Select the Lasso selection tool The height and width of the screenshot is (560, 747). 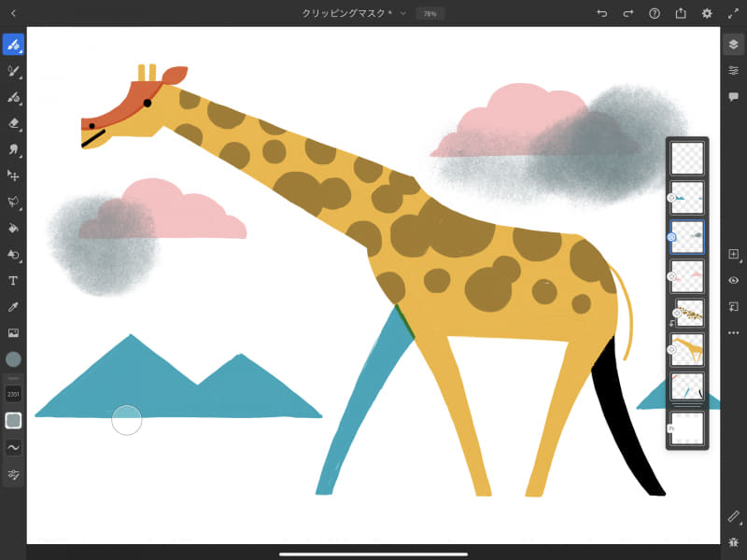click(x=13, y=202)
